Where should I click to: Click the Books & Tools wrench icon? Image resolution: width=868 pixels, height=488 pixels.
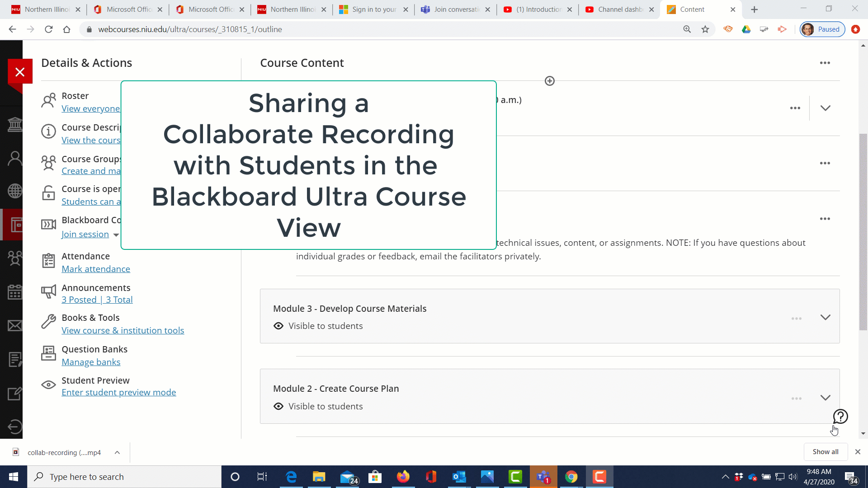click(48, 321)
